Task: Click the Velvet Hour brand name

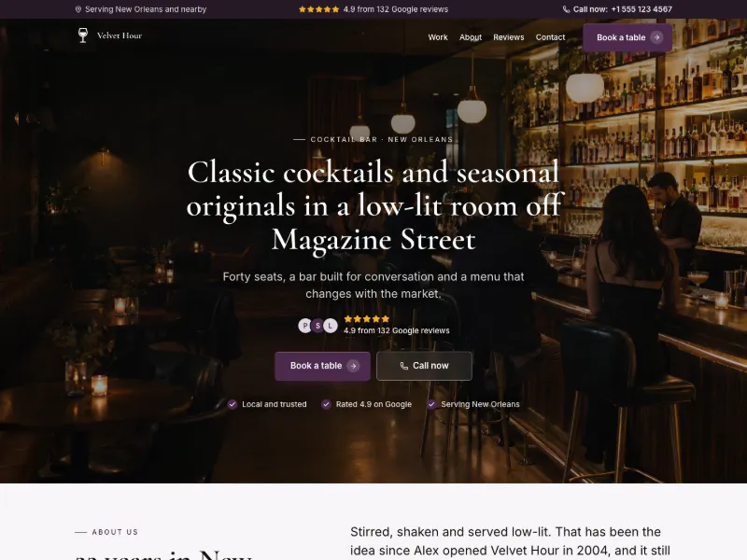Action: pos(120,35)
